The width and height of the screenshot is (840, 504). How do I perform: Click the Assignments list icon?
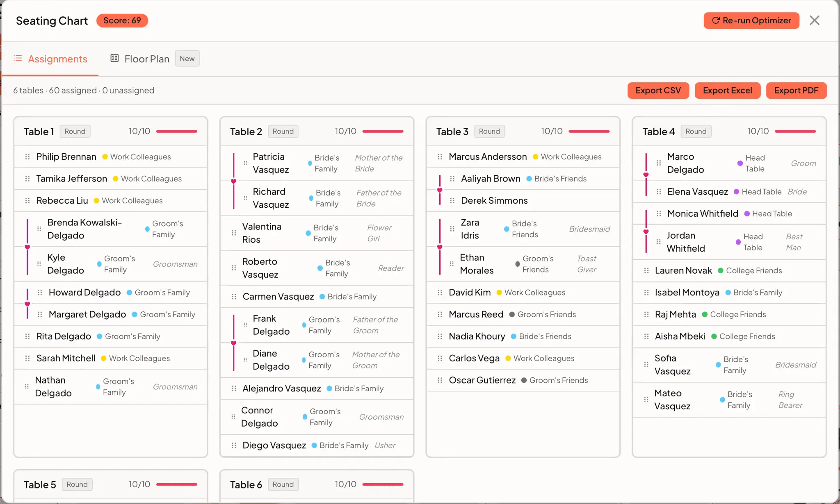point(18,58)
